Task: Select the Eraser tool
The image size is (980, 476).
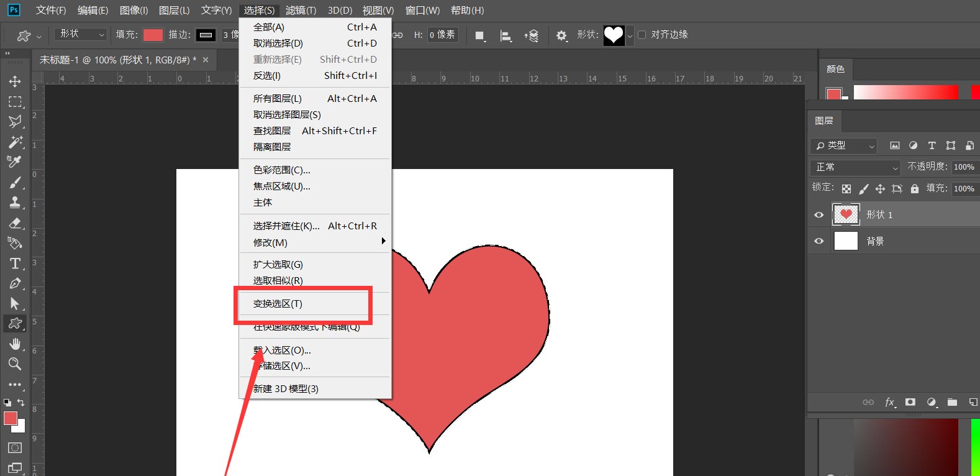Action: 15,222
